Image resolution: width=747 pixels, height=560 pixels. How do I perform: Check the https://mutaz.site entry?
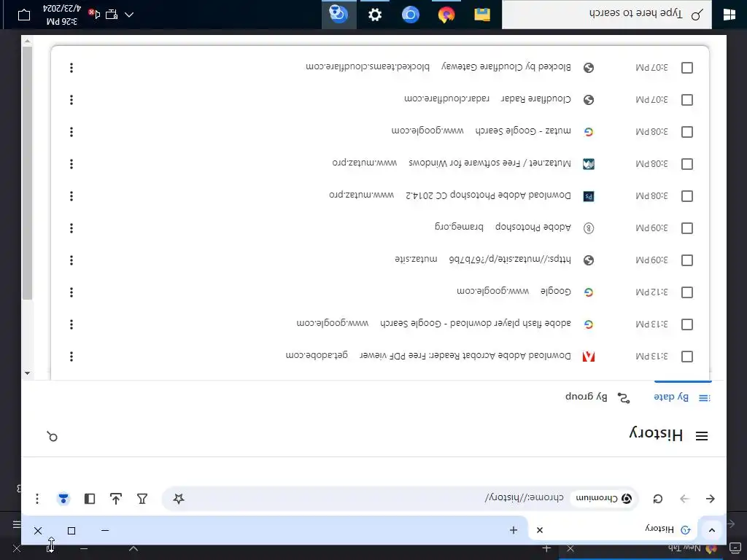tap(687, 260)
